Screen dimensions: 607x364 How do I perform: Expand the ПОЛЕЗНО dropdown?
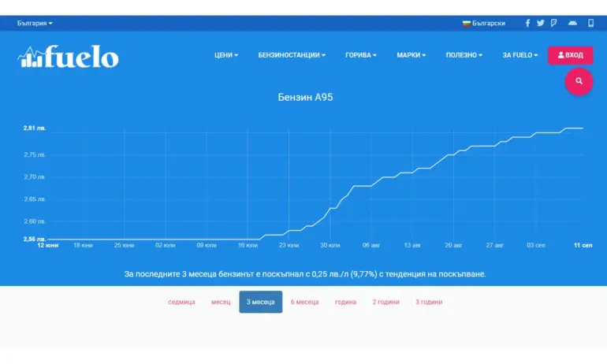tap(464, 55)
